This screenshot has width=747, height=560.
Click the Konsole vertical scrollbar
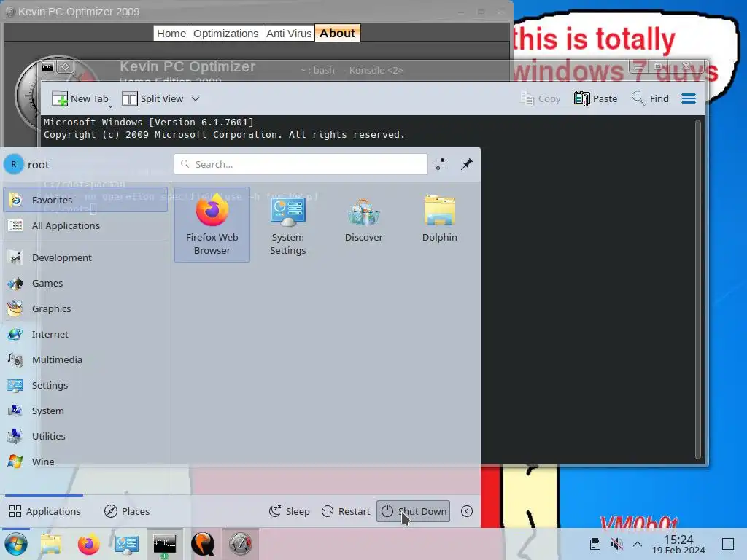click(x=698, y=289)
